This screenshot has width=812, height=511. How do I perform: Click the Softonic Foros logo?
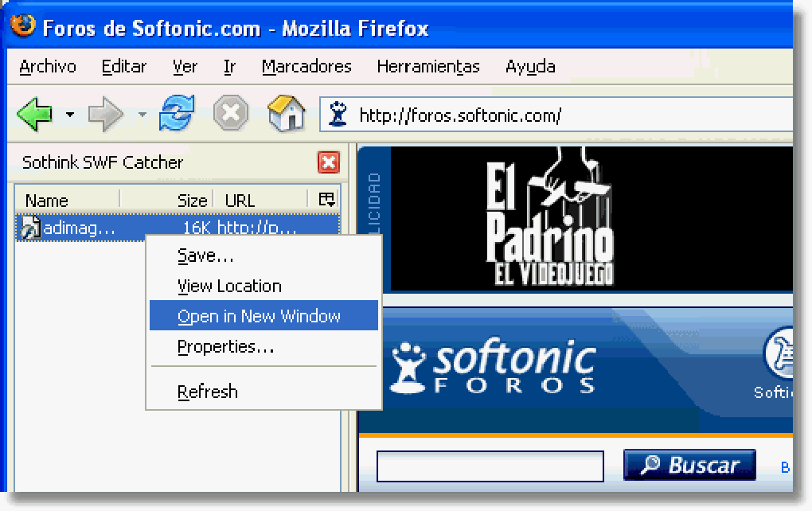pyautogui.click(x=493, y=366)
